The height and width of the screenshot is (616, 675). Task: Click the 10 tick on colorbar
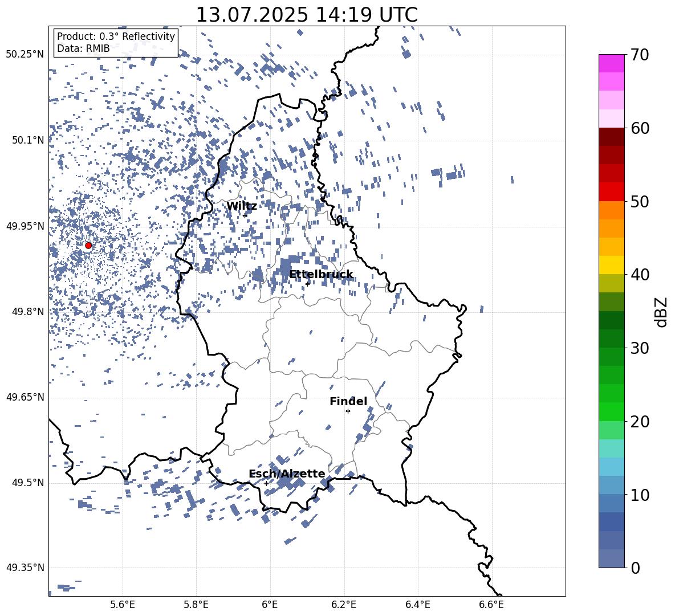(640, 495)
